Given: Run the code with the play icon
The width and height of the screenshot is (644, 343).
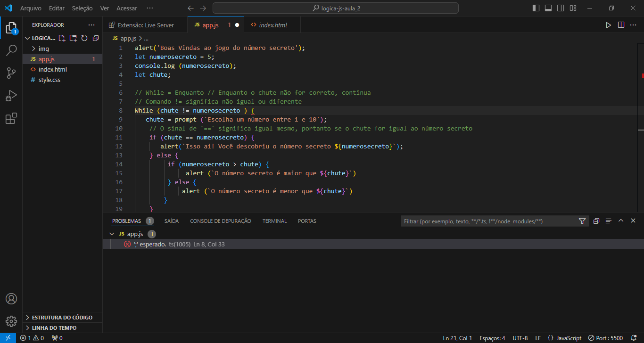Looking at the screenshot, I should (608, 25).
